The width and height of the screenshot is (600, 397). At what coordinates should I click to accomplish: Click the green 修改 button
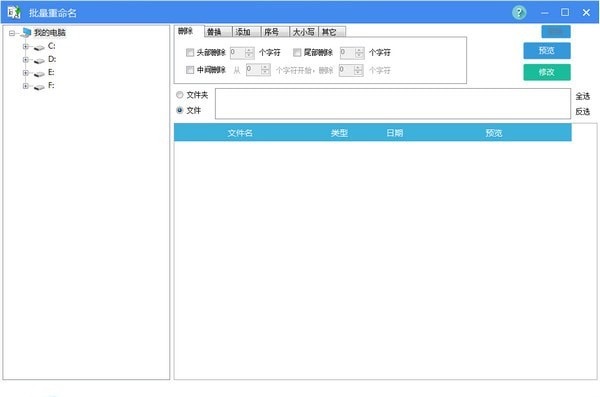click(x=547, y=72)
